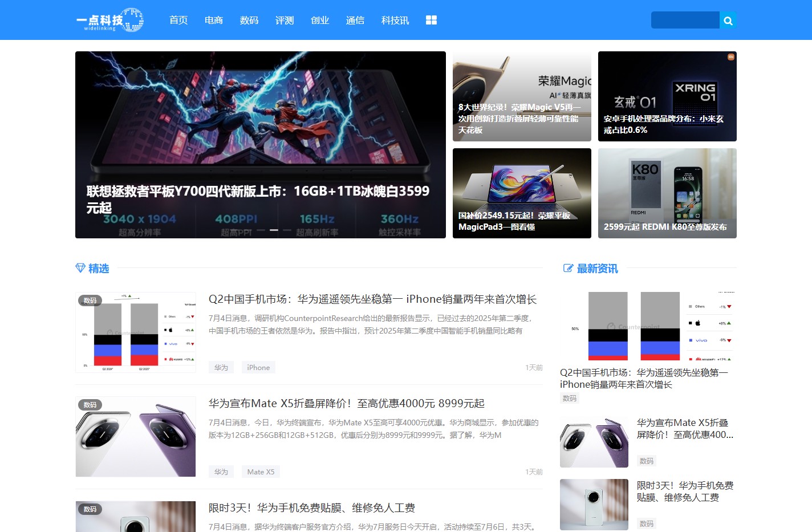Open the REDMI K80至尊版 featured card
Screen dimensions: 812x532
point(667,193)
